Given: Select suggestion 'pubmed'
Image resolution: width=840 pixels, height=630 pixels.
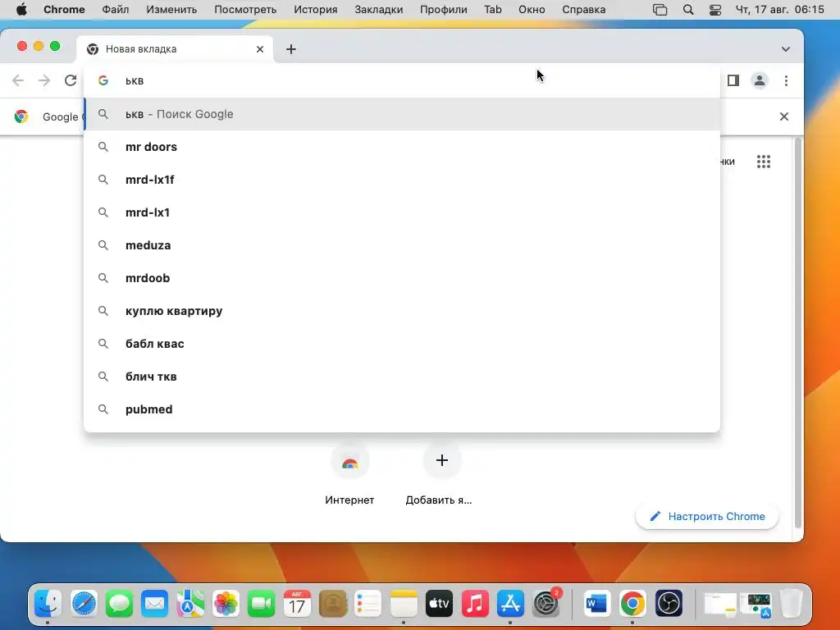Looking at the screenshot, I should coord(402,409).
